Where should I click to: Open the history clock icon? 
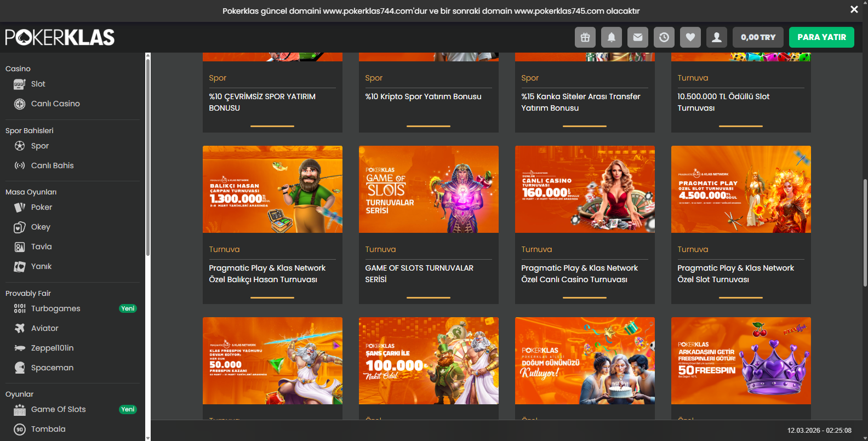click(664, 37)
